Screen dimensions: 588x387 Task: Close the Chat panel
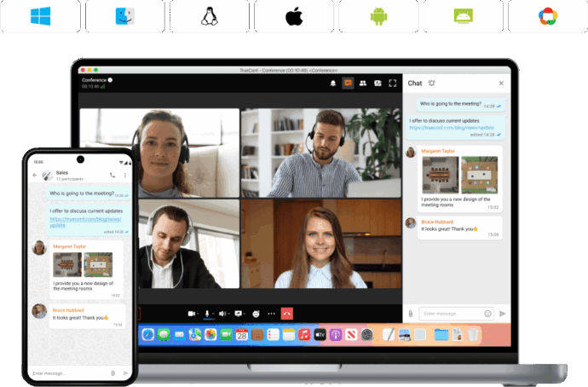pos(501,84)
